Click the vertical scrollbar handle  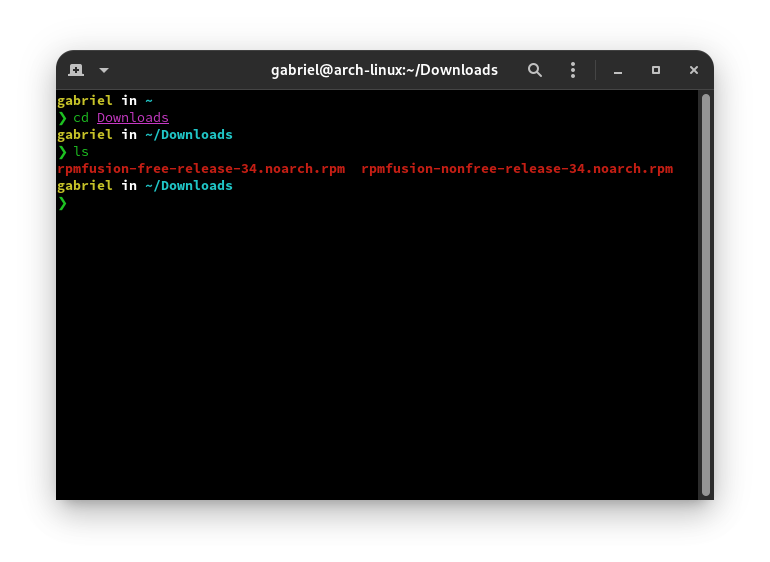click(705, 294)
